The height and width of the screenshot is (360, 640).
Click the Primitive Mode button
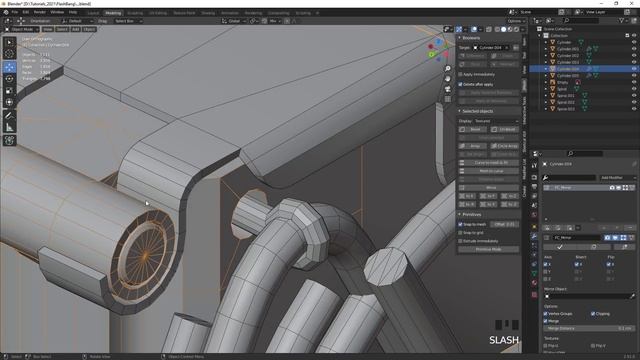489,249
